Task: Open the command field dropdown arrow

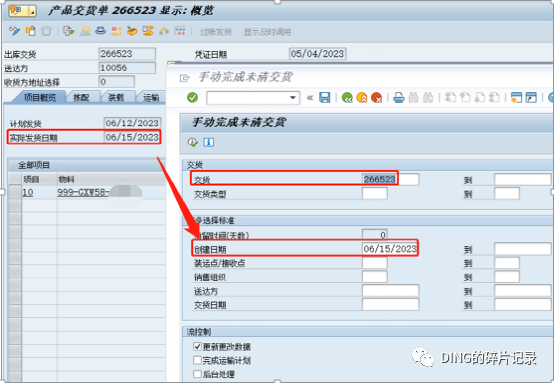Action: tap(293, 98)
